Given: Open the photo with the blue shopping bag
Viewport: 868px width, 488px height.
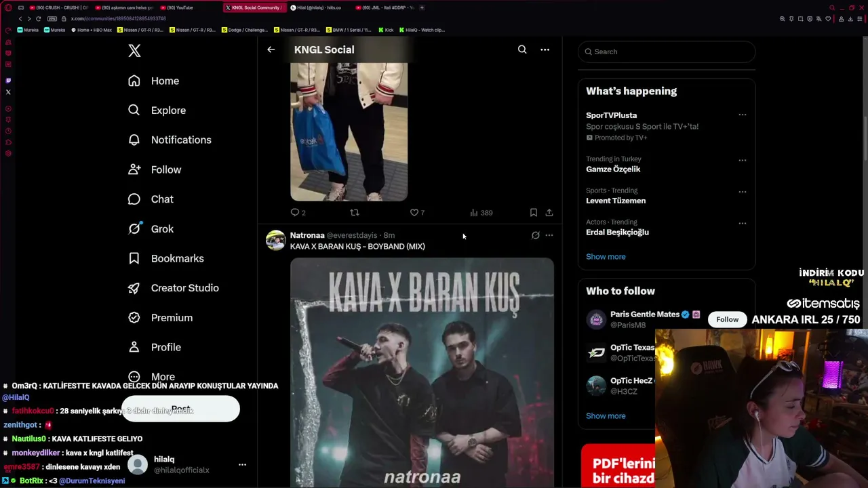Looking at the screenshot, I should (x=349, y=132).
